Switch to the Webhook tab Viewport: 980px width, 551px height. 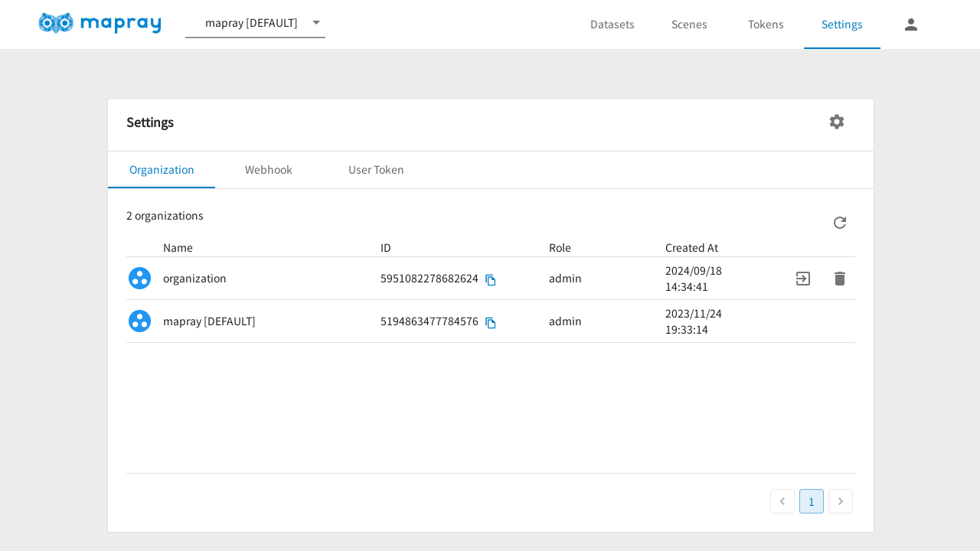coord(269,170)
